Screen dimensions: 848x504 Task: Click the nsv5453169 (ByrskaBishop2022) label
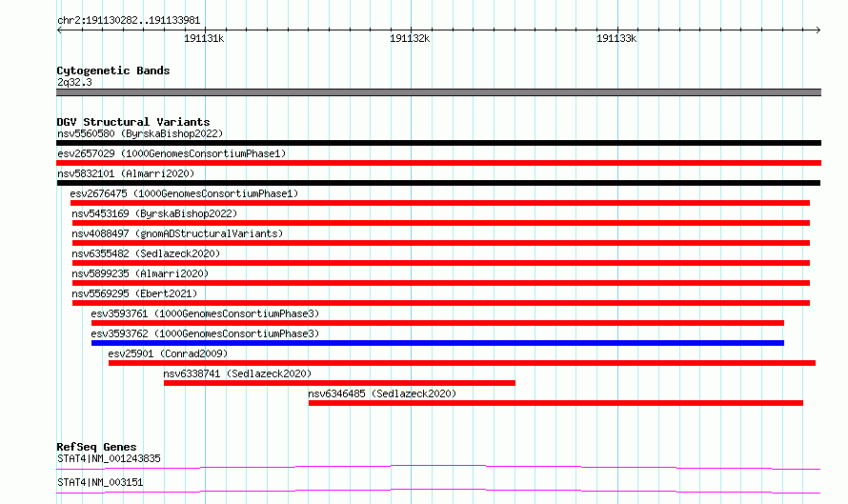(x=154, y=213)
